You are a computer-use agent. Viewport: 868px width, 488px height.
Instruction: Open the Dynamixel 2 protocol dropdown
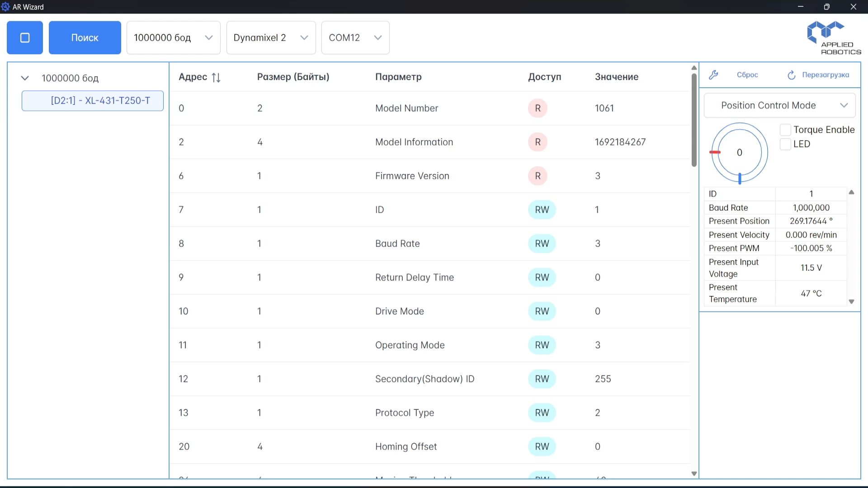(271, 38)
